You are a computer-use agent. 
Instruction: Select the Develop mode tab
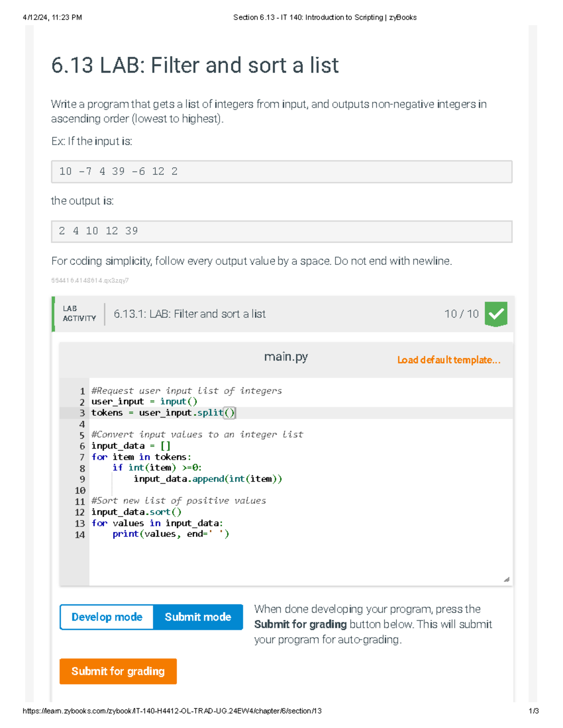[x=106, y=617]
